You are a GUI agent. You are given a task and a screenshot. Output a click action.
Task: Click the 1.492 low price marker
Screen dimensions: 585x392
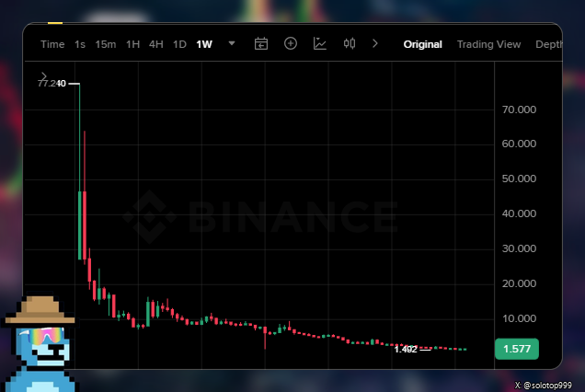pyautogui.click(x=406, y=350)
